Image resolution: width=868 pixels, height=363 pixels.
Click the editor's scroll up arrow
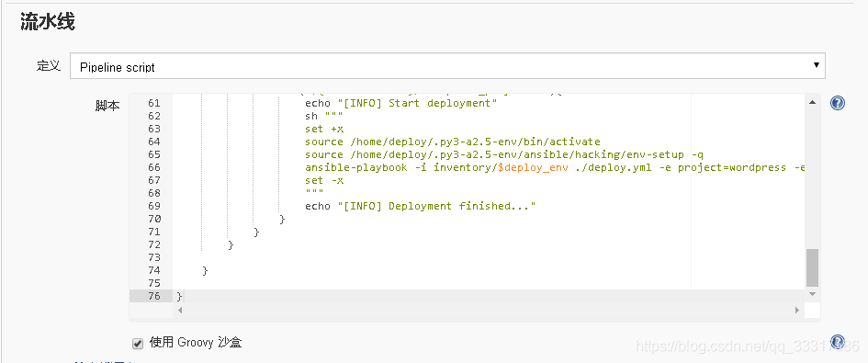click(812, 102)
